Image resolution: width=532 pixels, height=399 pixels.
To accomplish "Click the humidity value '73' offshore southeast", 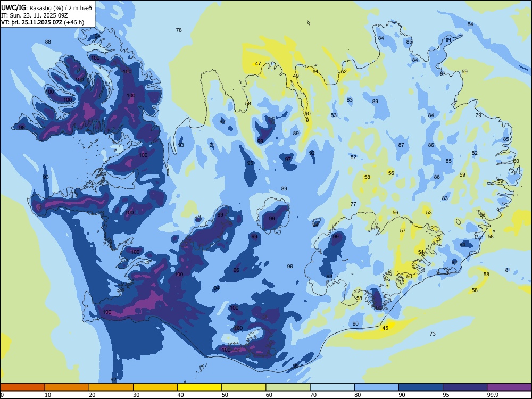I will tap(433, 334).
